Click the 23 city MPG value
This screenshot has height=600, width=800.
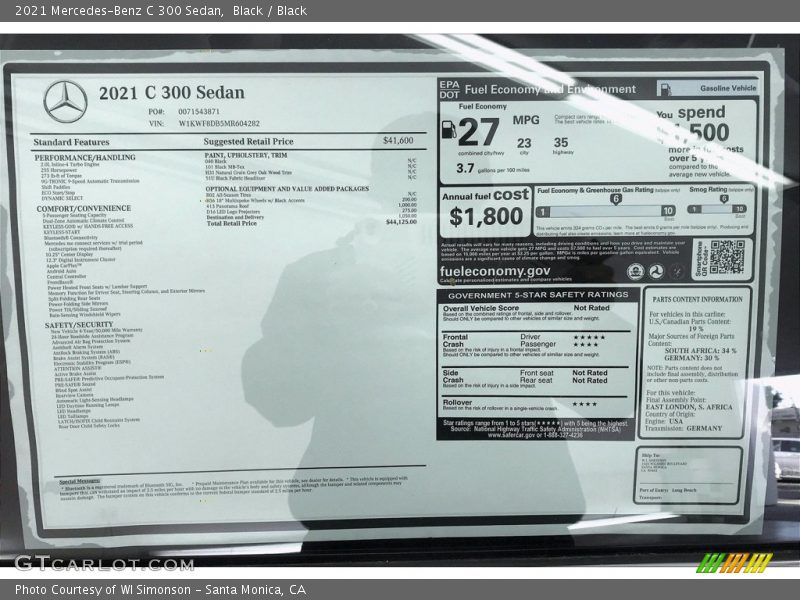(524, 143)
